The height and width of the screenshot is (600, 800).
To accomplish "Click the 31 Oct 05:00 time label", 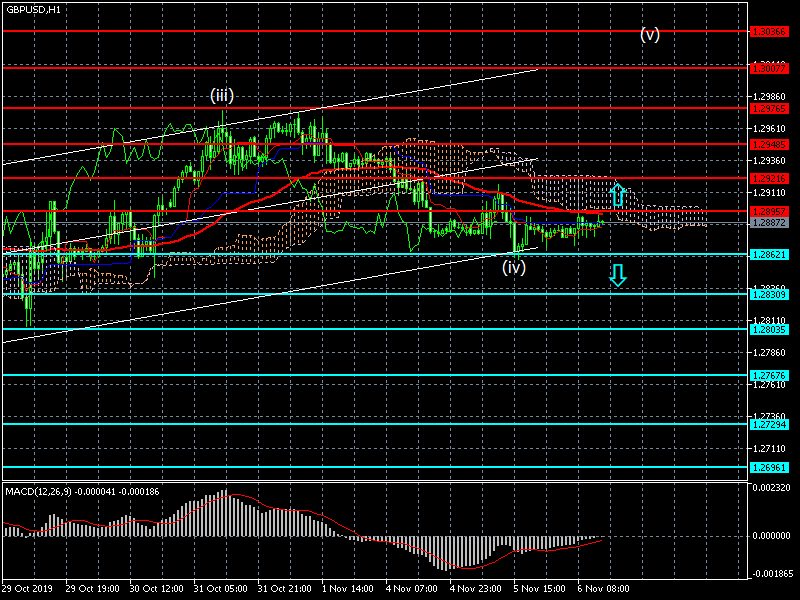I will coord(220,588).
